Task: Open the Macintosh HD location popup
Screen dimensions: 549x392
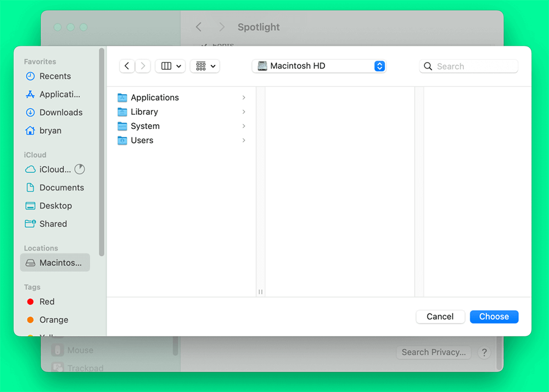Action: (x=319, y=66)
